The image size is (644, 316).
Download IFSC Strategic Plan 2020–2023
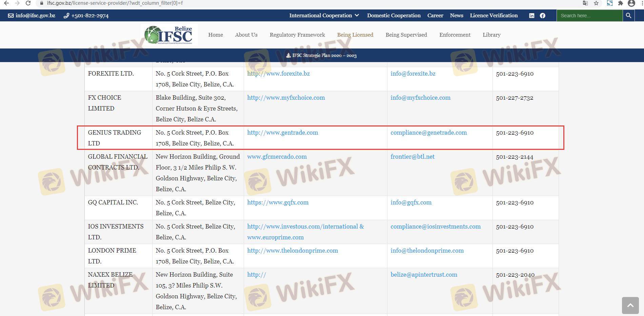point(321,56)
